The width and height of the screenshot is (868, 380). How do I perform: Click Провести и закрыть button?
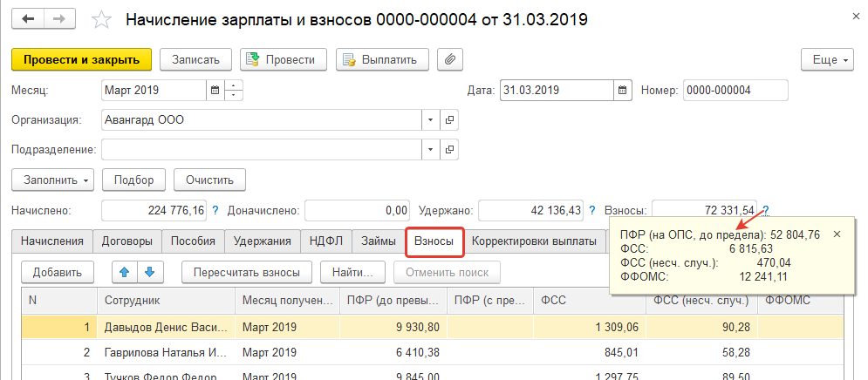[x=81, y=59]
